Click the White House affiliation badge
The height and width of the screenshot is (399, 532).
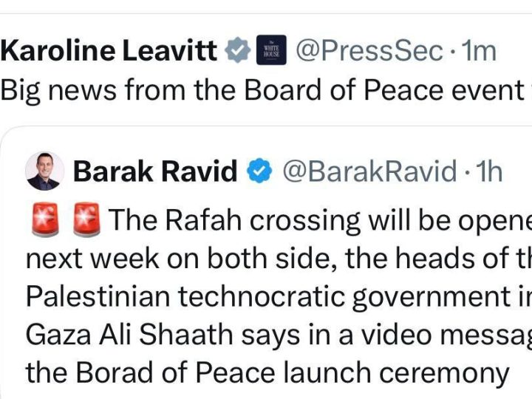[x=271, y=52]
